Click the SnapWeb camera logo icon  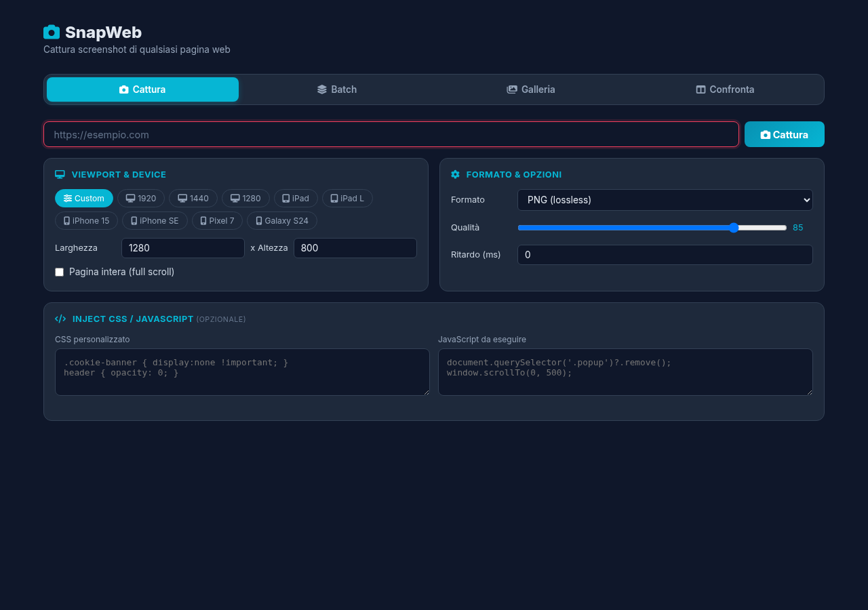[52, 32]
